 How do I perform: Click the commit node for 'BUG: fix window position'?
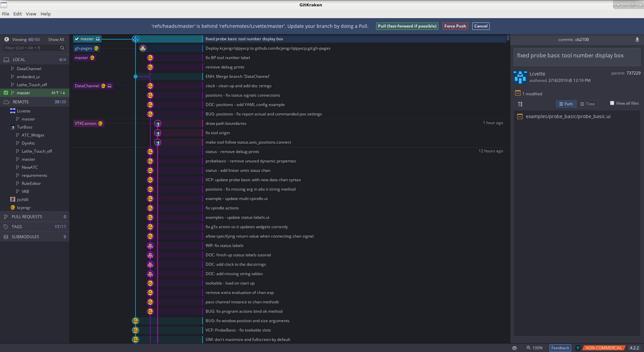[136, 321]
